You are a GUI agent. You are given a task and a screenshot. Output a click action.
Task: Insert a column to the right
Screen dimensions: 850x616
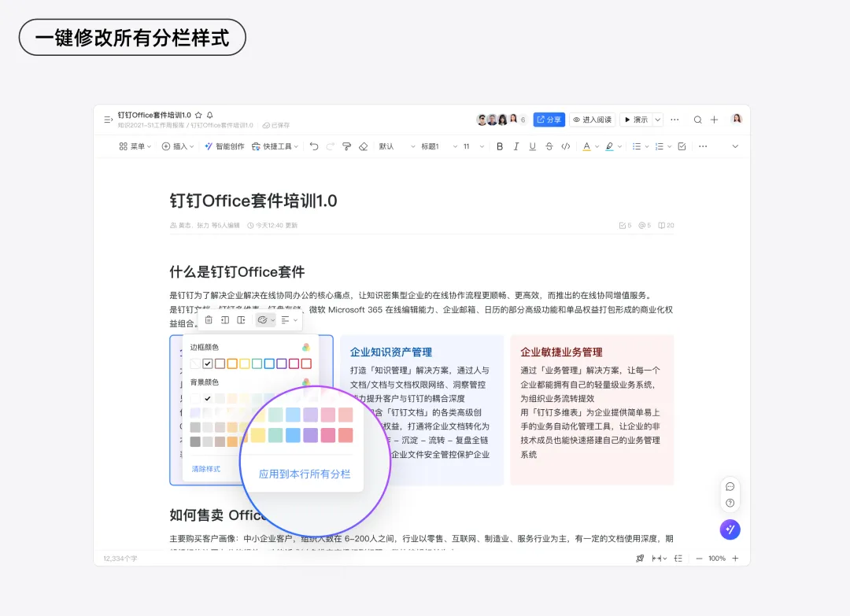(x=242, y=320)
